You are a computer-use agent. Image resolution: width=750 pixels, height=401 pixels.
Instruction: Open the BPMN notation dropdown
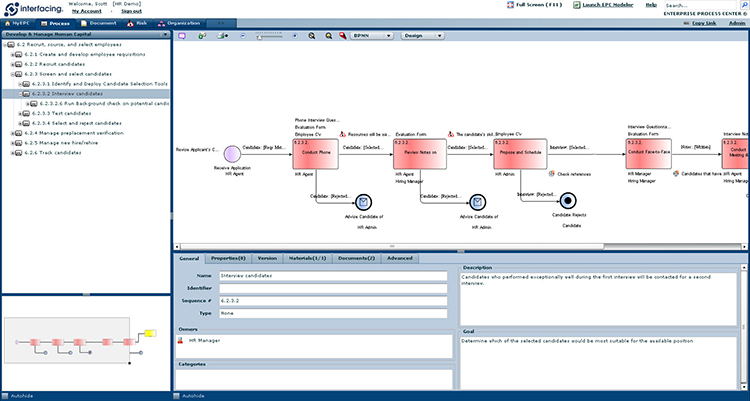[x=372, y=36]
